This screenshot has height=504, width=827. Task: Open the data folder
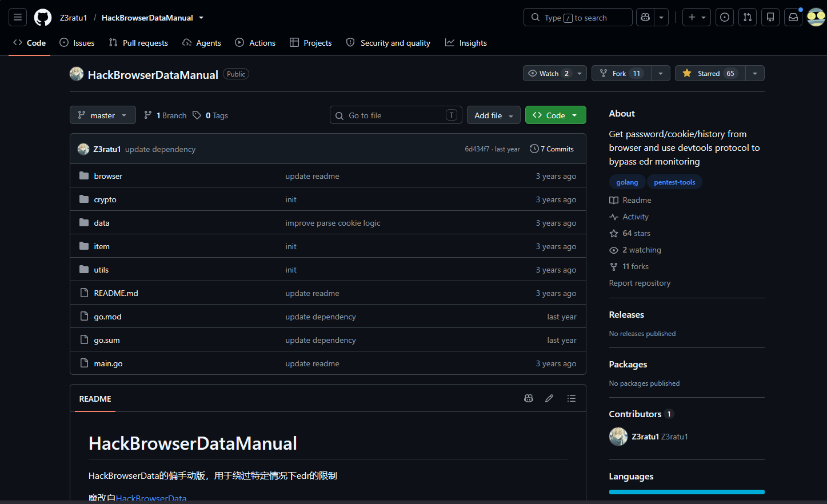102,223
